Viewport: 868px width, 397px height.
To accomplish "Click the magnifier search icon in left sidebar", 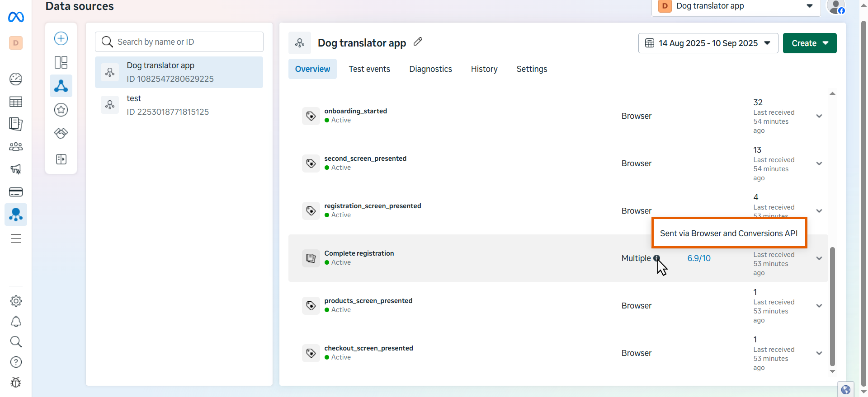I will [16, 341].
